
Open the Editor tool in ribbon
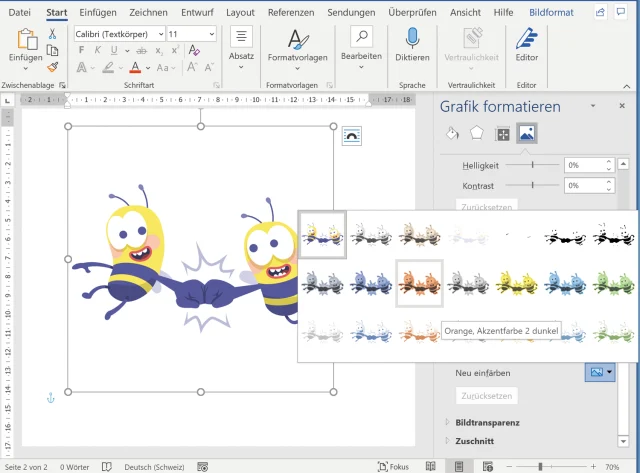click(x=526, y=43)
